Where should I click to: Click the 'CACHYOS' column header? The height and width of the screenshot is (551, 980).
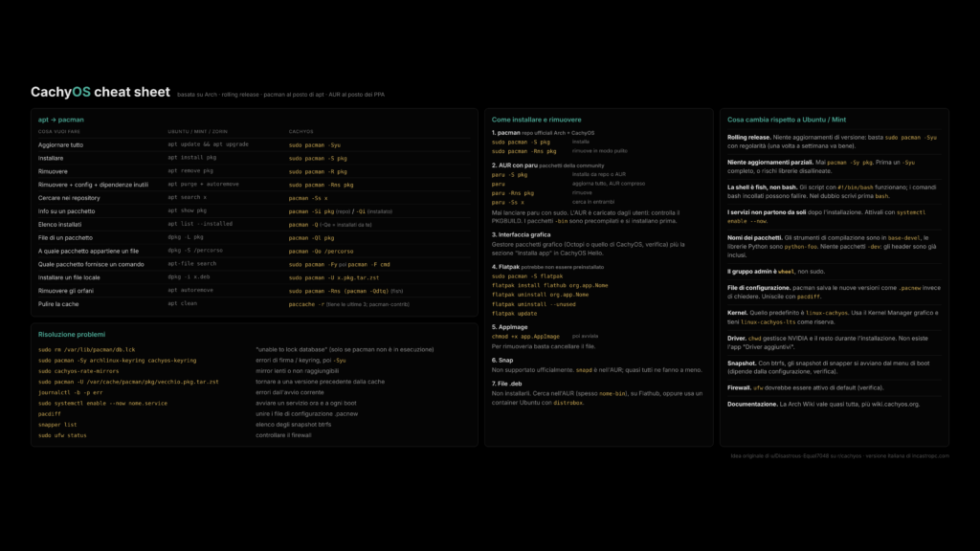tap(301, 132)
